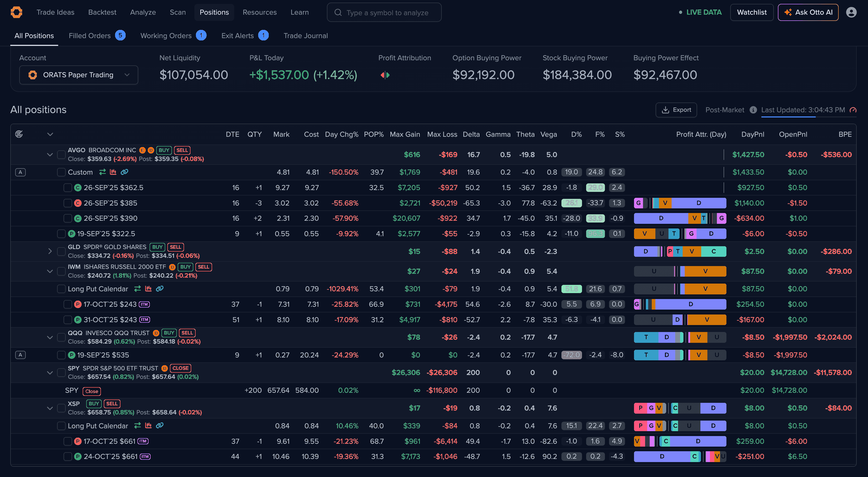Click Close tag on SPY stock row
868x477 pixels.
point(92,391)
